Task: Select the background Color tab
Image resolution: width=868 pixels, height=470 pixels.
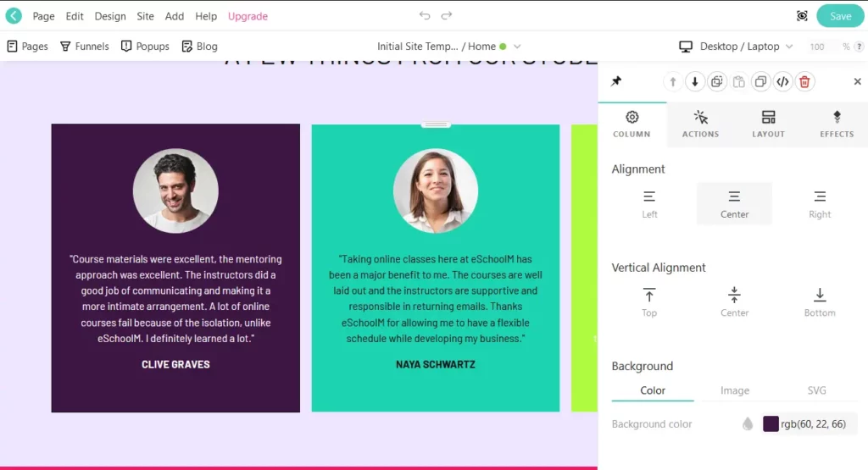Action: pos(653,390)
